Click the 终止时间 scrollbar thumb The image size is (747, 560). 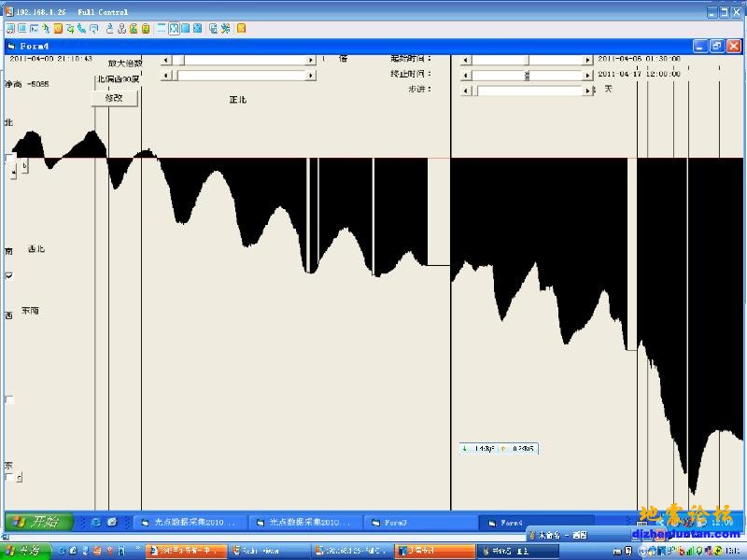pyautogui.click(x=527, y=76)
